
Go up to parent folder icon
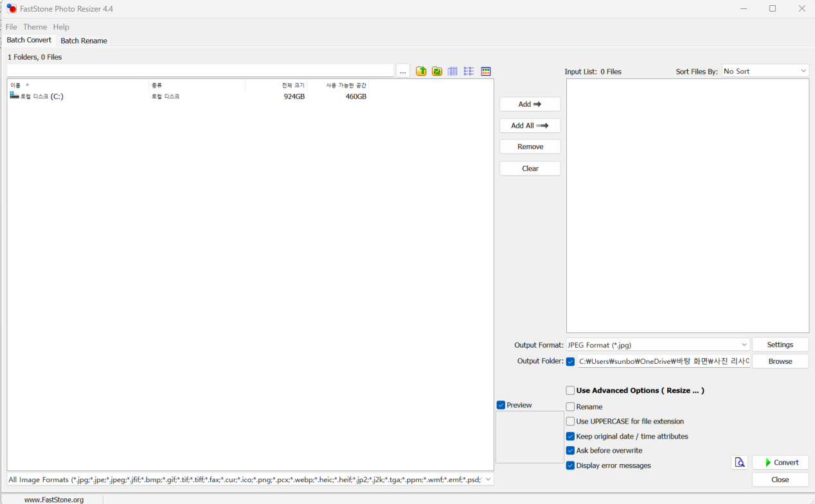pos(421,71)
